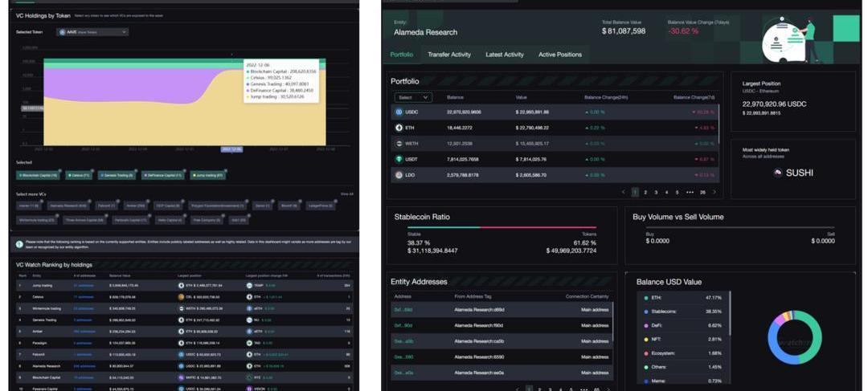The width and height of the screenshot is (868, 391).
Task: Open the Selected Token AAVE dropdown
Action: click(92, 32)
